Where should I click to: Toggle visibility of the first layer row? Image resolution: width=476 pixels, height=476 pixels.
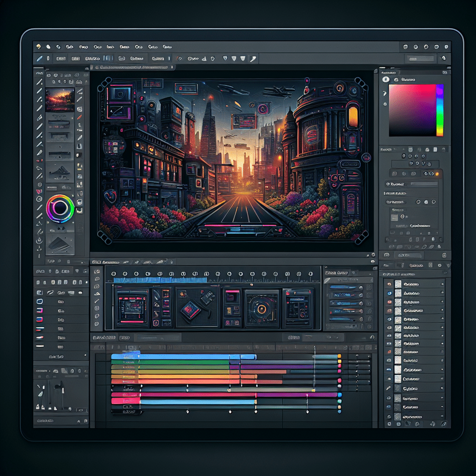click(389, 284)
